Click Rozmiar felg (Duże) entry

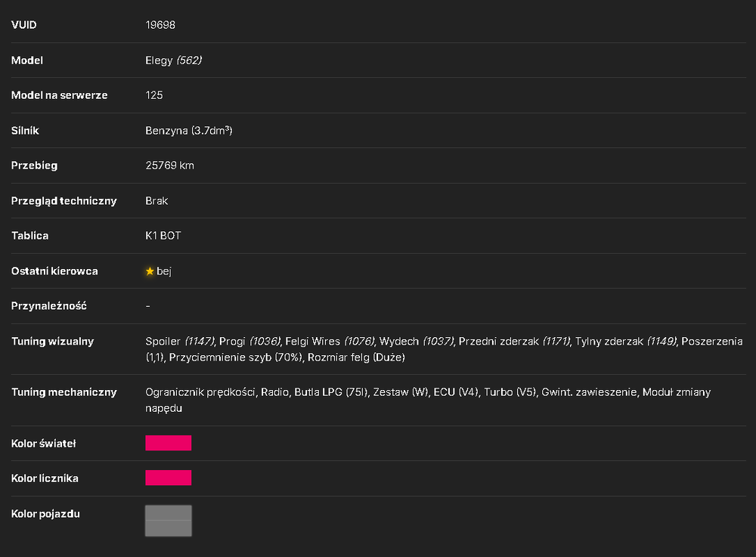[356, 357]
